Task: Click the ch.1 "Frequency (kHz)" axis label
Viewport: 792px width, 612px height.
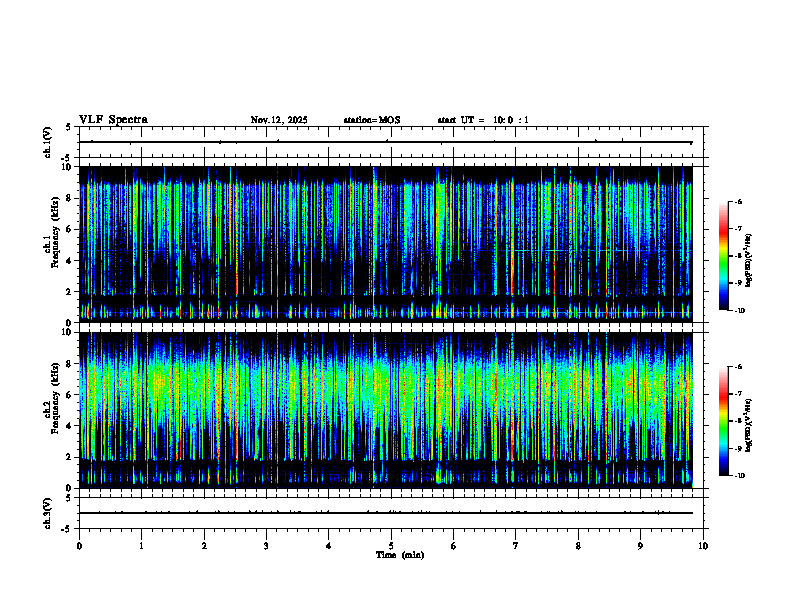Action: point(55,232)
